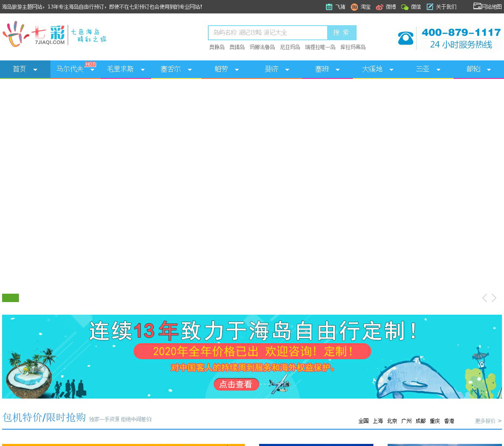Expand the 大溪地 dropdown arrow

[391, 70]
